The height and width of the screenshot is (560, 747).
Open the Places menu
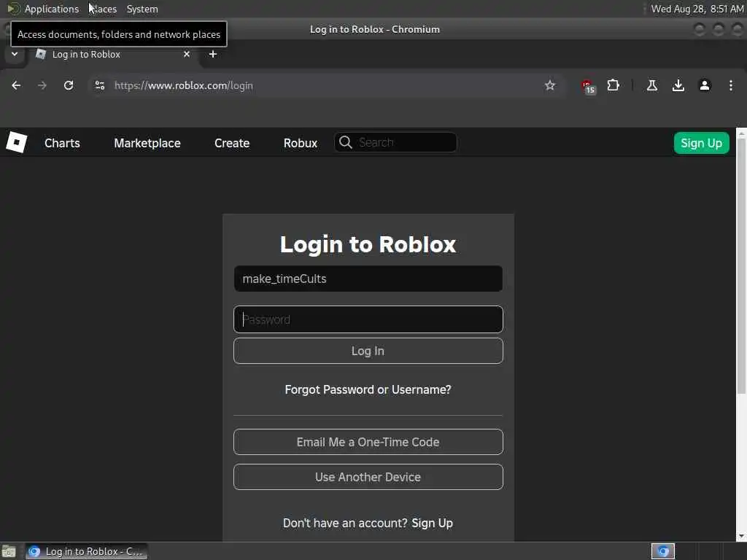pos(102,9)
